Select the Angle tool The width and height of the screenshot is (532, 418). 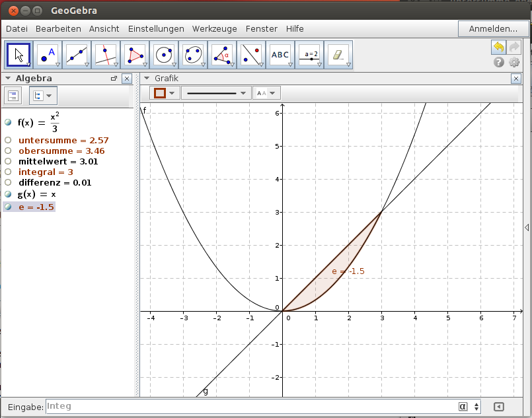pyautogui.click(x=222, y=55)
